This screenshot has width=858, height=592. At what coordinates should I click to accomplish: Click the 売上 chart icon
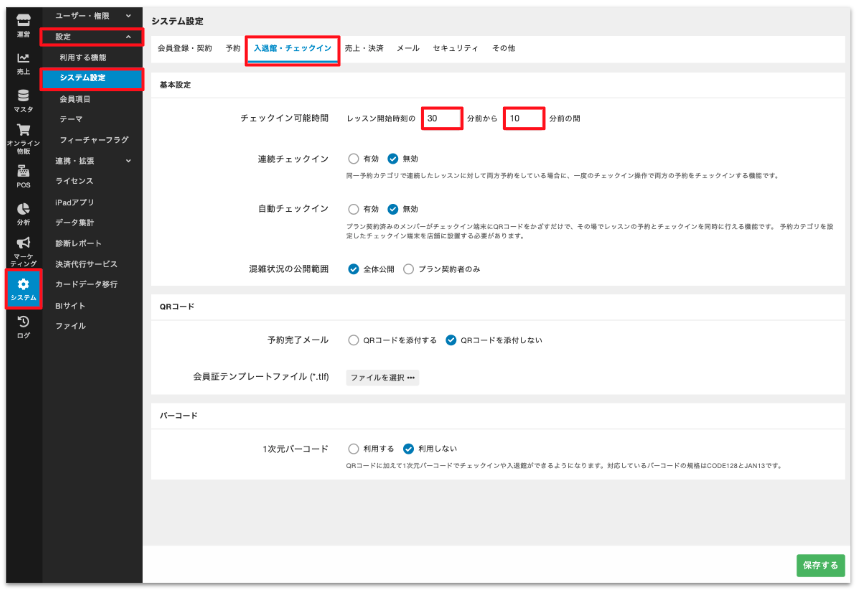pyautogui.click(x=23, y=63)
